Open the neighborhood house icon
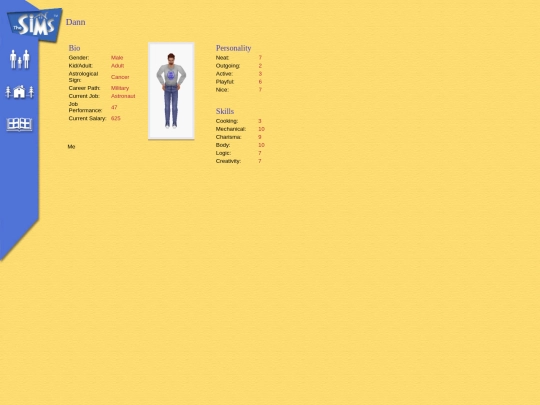 click(20, 92)
